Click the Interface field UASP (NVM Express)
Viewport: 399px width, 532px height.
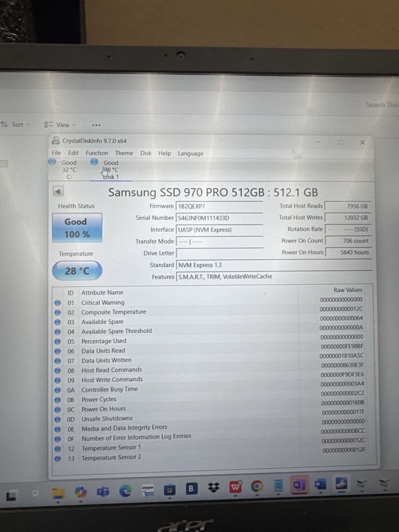pyautogui.click(x=219, y=230)
